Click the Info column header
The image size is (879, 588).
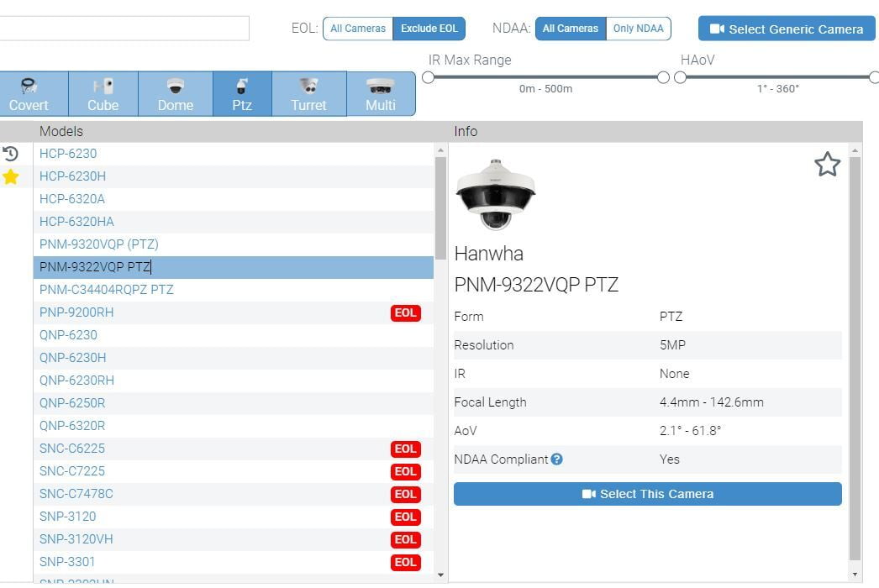[466, 131]
